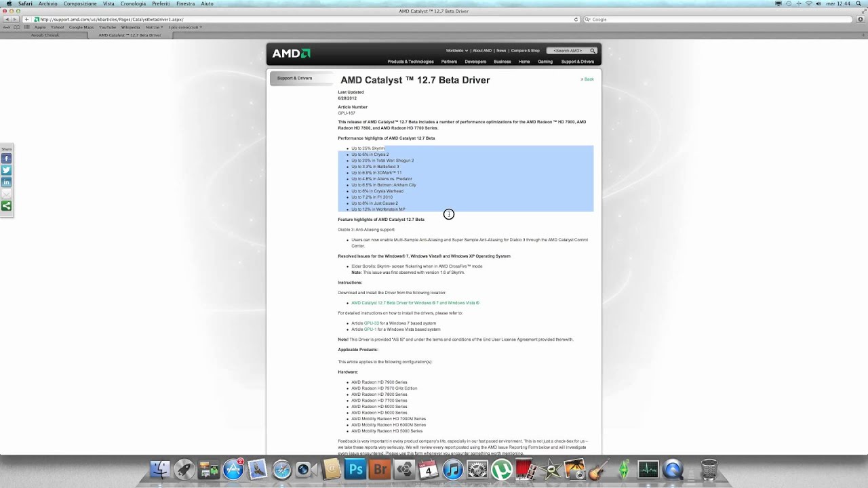
Task: Open the Composizione menu
Action: 80,3
